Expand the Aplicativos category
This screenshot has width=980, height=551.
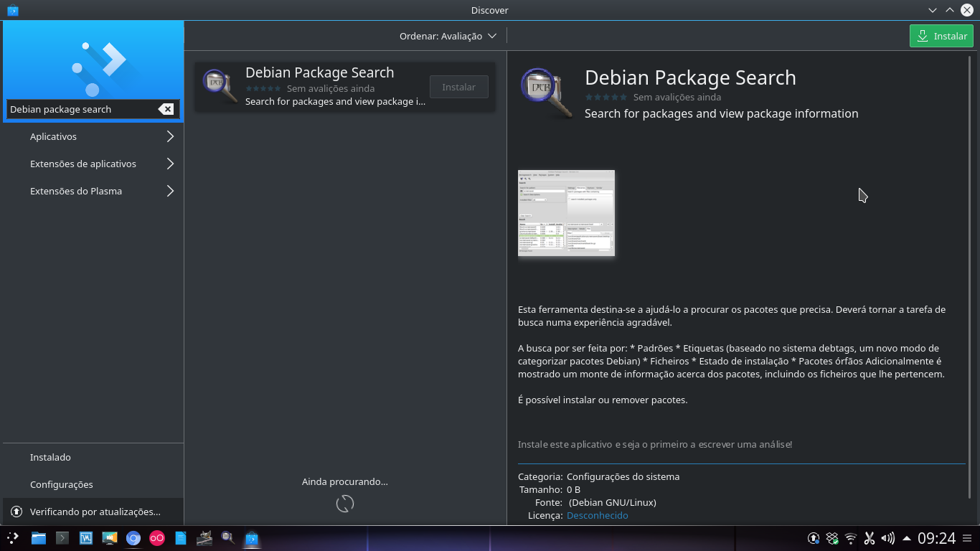tap(93, 136)
